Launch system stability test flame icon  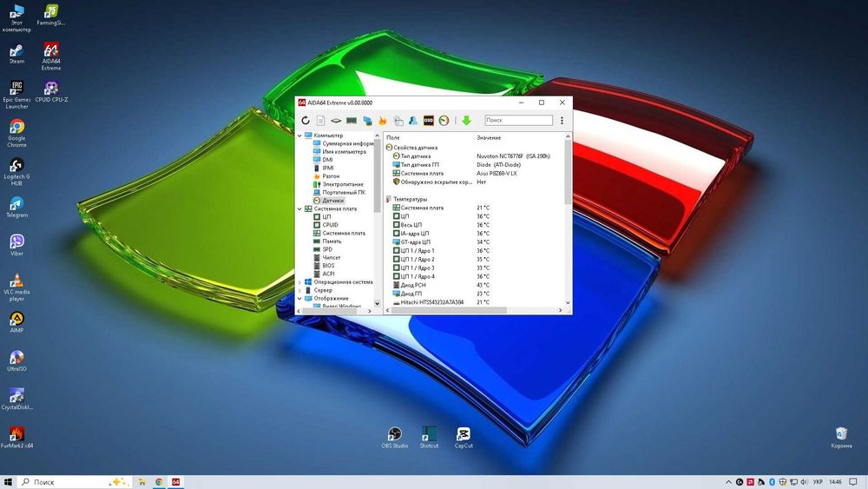click(383, 120)
